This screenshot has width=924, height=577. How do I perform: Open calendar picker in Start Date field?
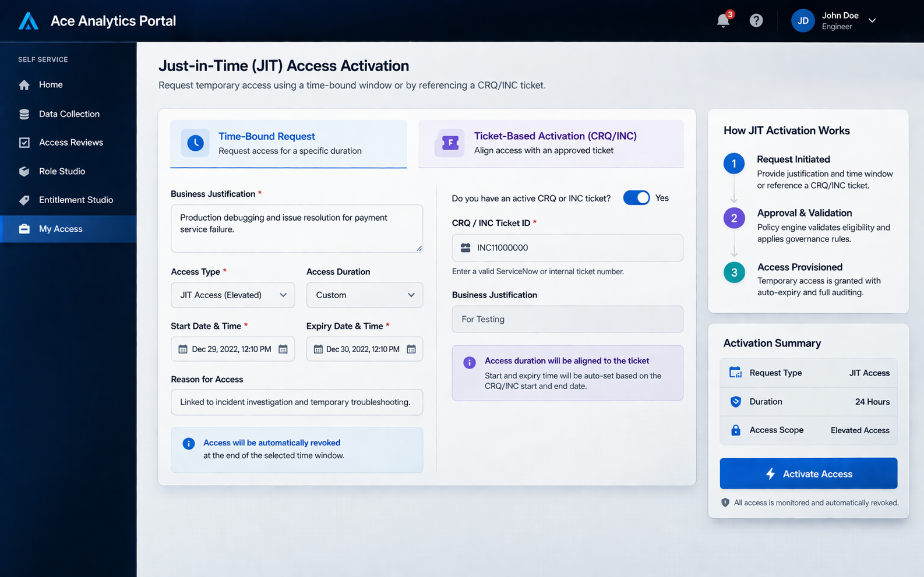tap(283, 349)
